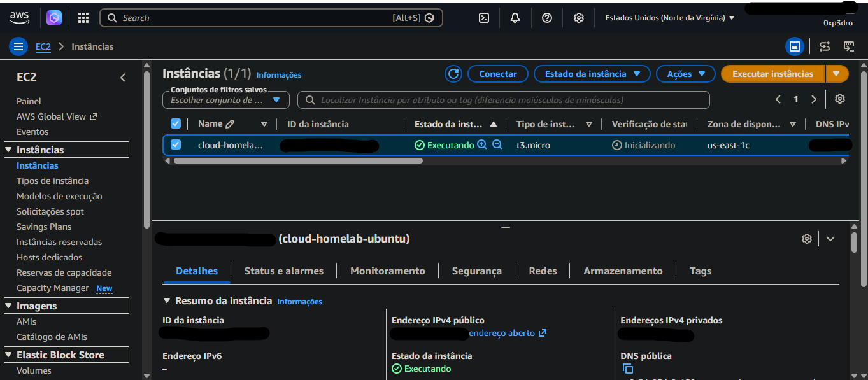Image resolution: width=868 pixels, height=380 pixels.
Task: Open detail panel settings gear icon
Action: [807, 239]
